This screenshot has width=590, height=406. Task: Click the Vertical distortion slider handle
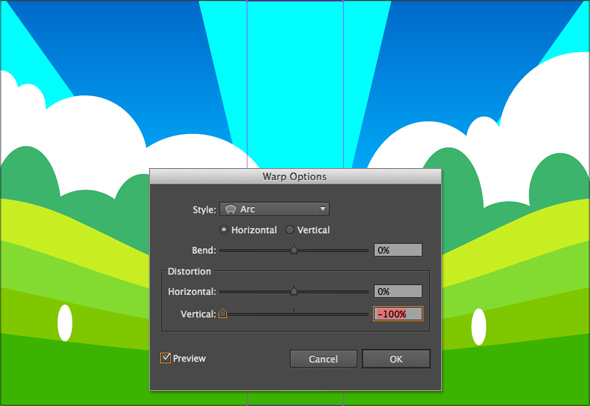[223, 313]
